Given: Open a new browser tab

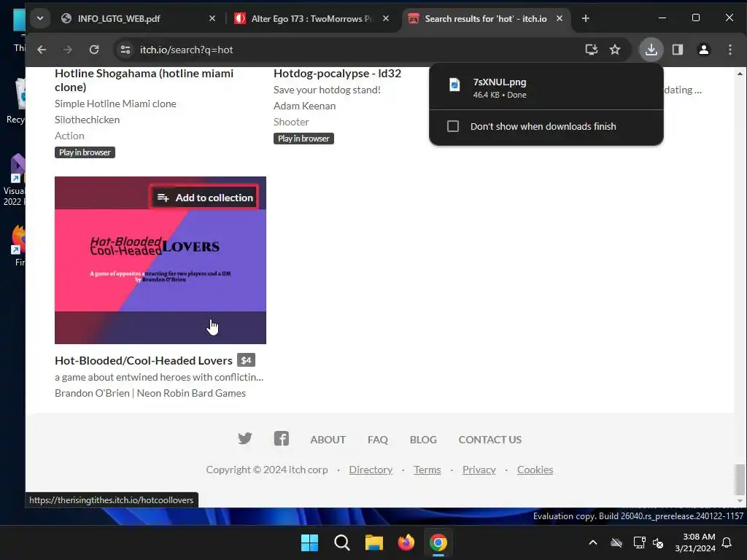Looking at the screenshot, I should tap(586, 18).
